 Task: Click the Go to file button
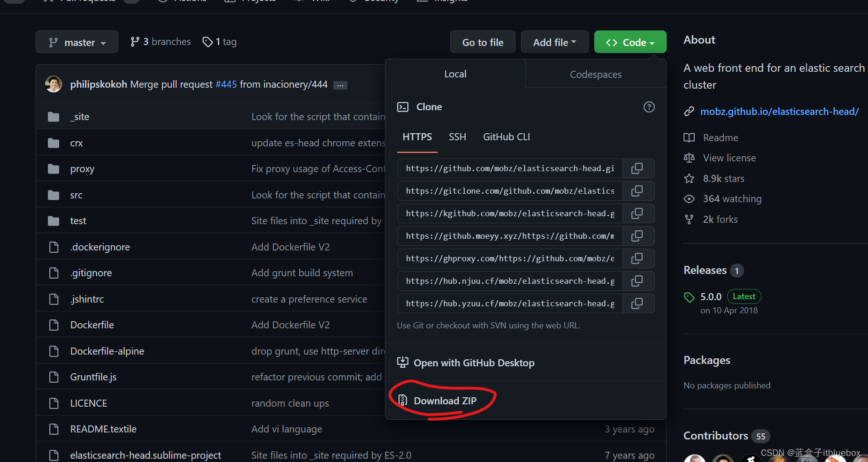pos(483,42)
